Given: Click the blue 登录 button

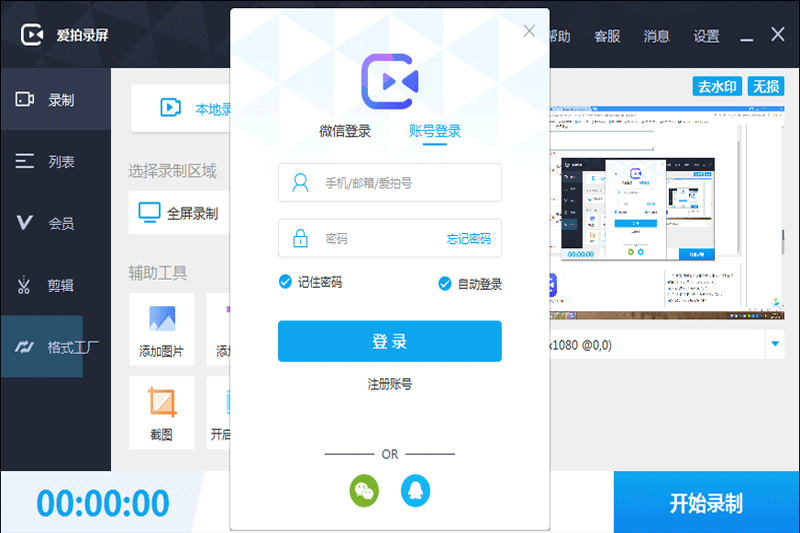Looking at the screenshot, I should click(x=389, y=341).
